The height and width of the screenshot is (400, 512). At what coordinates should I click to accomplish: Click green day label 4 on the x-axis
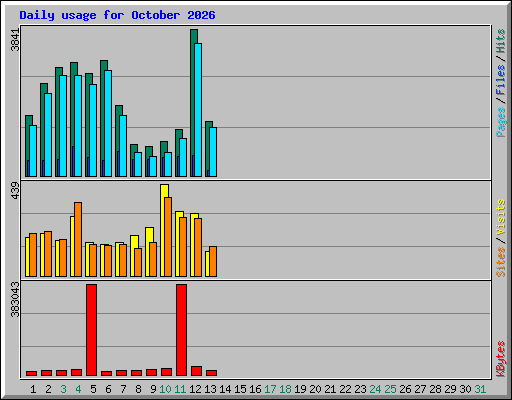pos(78,389)
